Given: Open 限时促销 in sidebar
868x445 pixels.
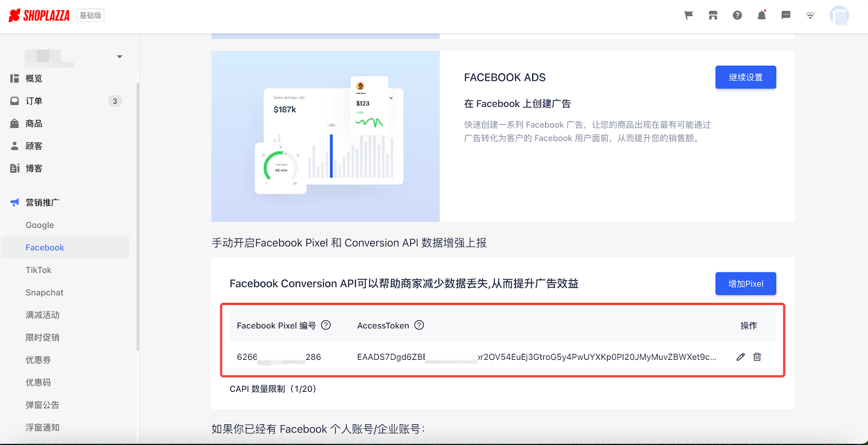Looking at the screenshot, I should (42, 338).
